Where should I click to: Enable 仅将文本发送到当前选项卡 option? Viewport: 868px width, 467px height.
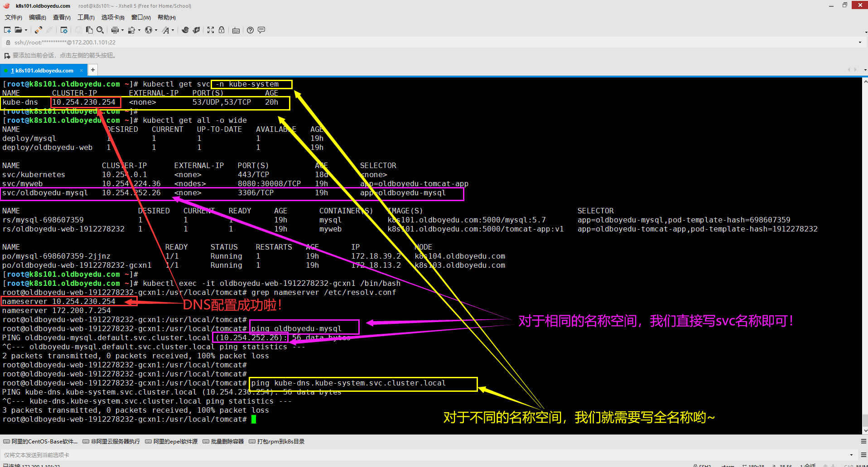pyautogui.click(x=36, y=455)
